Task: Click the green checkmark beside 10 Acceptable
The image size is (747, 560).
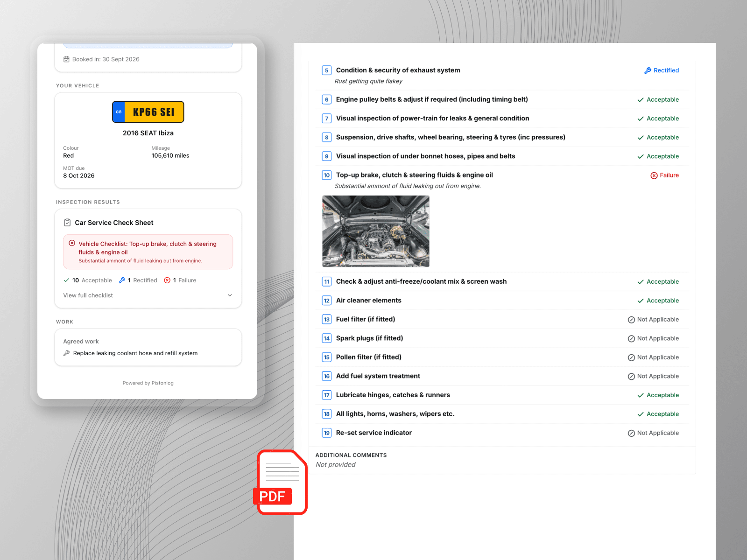Action: click(x=66, y=280)
